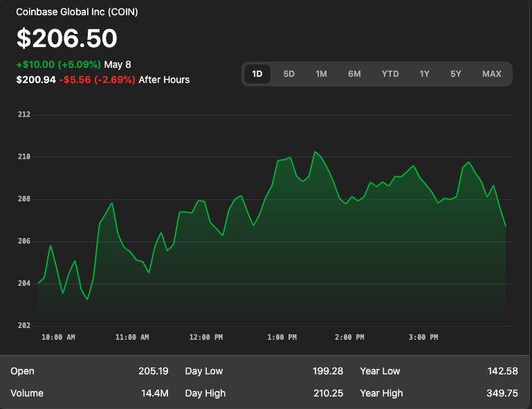Select the Year Low value 142.58
The width and height of the screenshot is (532, 409).
502,371
